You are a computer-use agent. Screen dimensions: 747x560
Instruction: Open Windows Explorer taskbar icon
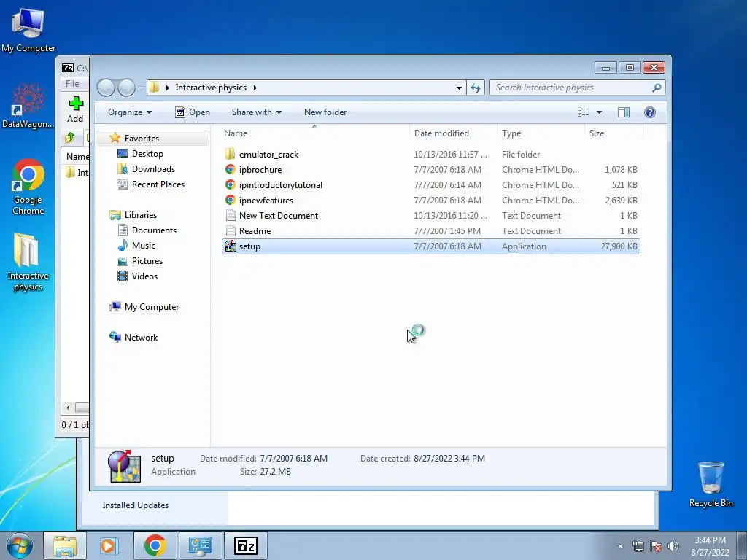coord(65,545)
